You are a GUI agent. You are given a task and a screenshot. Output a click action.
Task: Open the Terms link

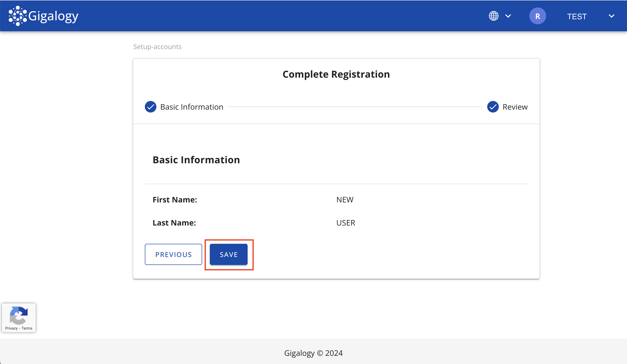pos(27,328)
